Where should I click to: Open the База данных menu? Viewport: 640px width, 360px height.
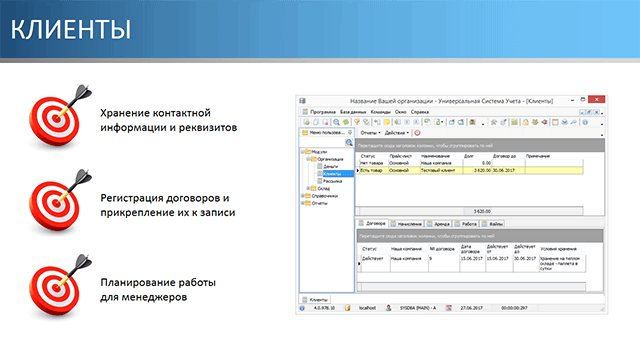tap(353, 112)
